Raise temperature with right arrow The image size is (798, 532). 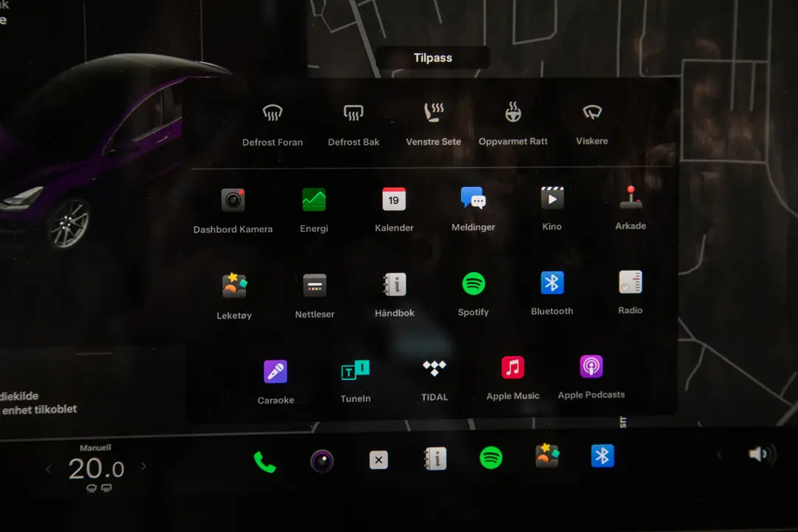[x=143, y=465]
